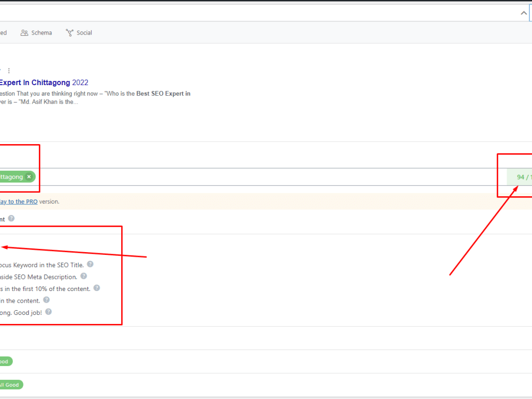The height and width of the screenshot is (399, 532).
Task: Open help for 'in the content' check
Action: 46,300
